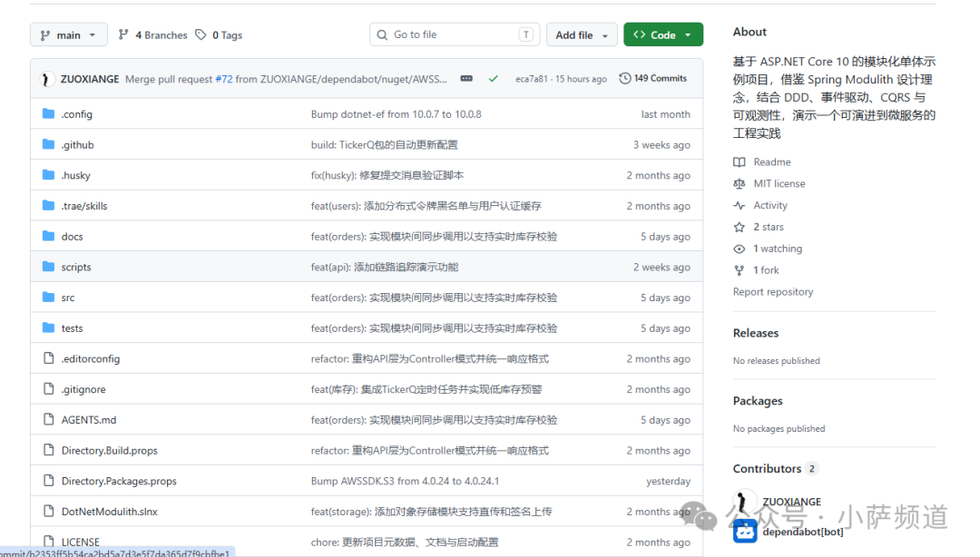Click the AGENTS.md file icon
Image resolution: width=980 pixels, height=557 pixels.
(48, 419)
